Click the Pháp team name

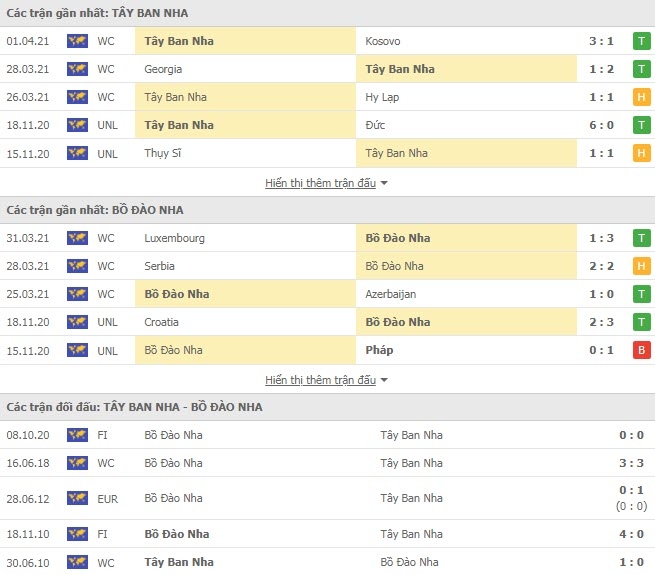click(x=379, y=350)
